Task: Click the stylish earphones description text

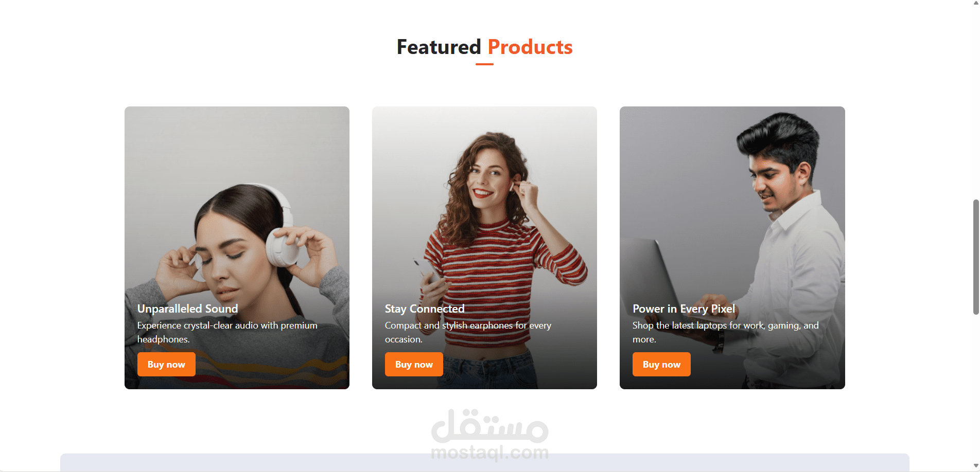Action: click(x=468, y=332)
